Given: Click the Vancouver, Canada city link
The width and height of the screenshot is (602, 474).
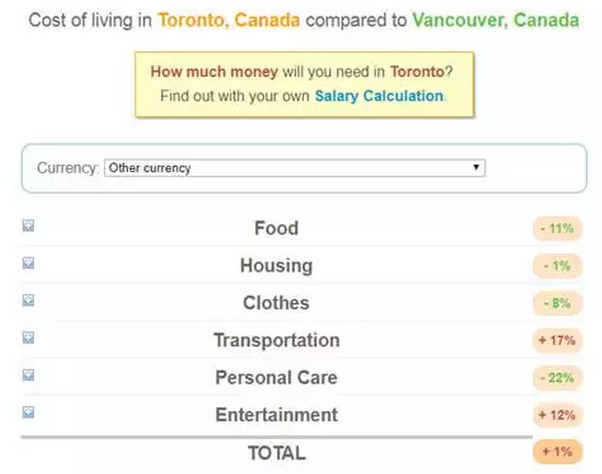Looking at the screenshot, I should [494, 20].
